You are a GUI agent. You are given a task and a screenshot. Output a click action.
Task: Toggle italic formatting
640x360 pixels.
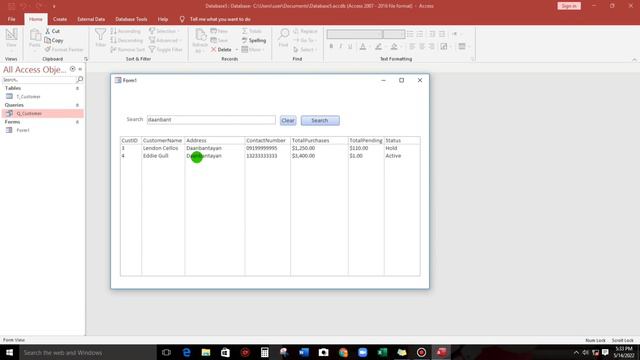[341, 47]
